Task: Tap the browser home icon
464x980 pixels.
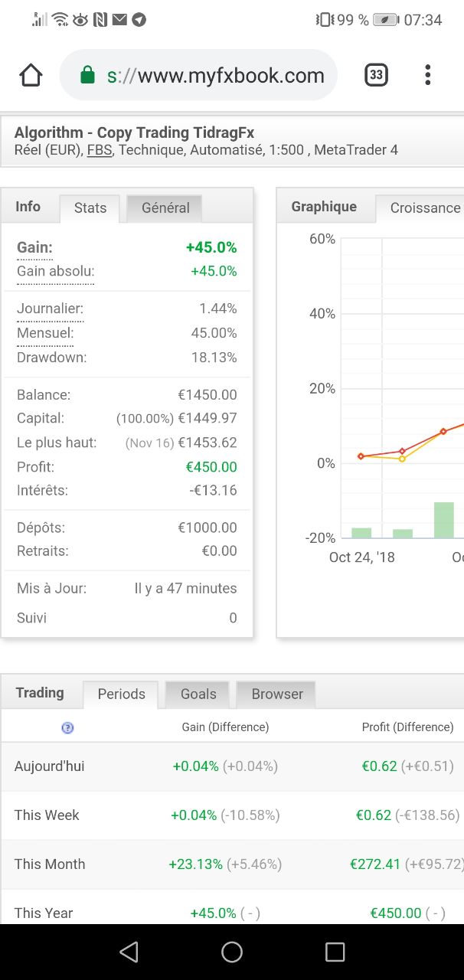Action: 31,75
